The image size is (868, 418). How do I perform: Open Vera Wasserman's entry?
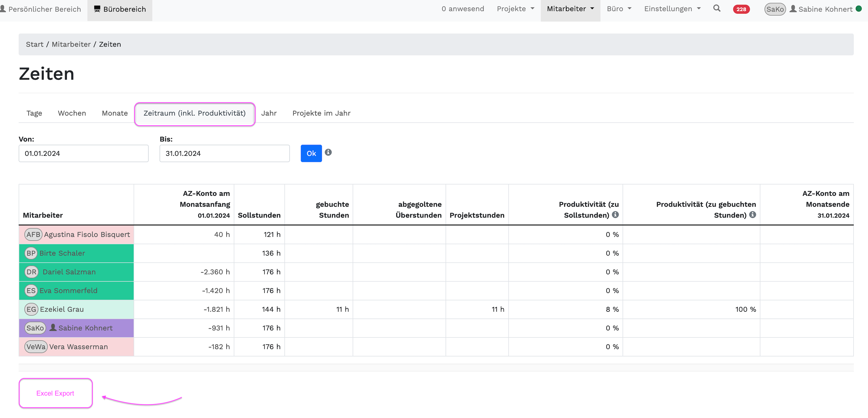click(x=79, y=347)
